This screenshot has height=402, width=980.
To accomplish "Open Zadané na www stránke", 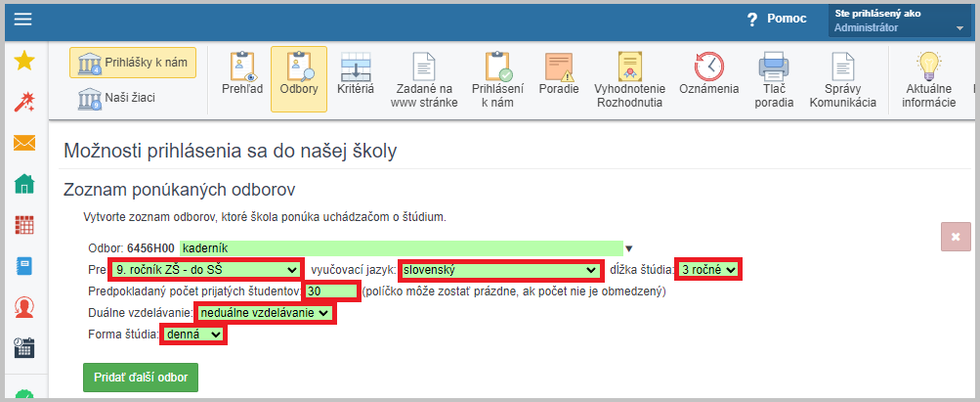I will (x=424, y=79).
